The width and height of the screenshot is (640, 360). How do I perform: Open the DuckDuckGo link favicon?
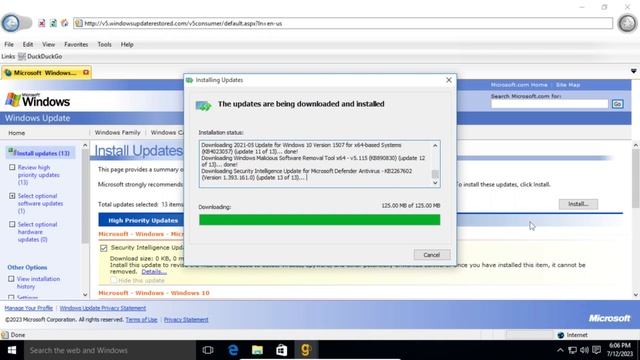coord(22,56)
